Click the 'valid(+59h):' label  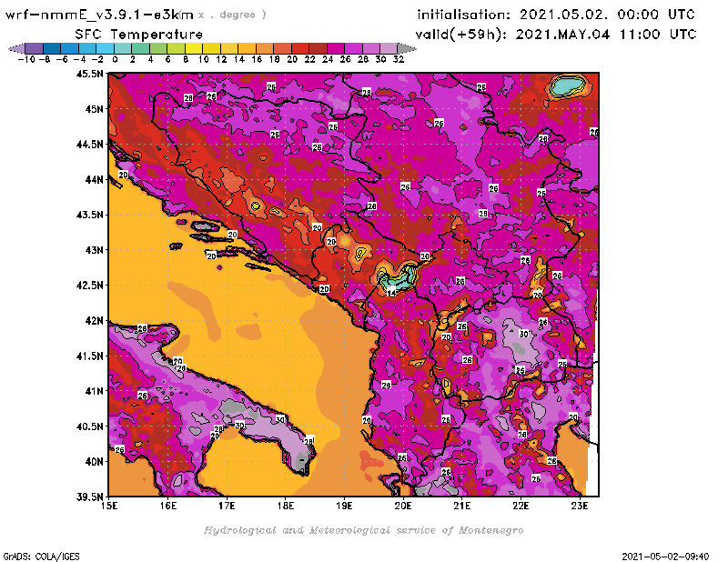coord(461,35)
